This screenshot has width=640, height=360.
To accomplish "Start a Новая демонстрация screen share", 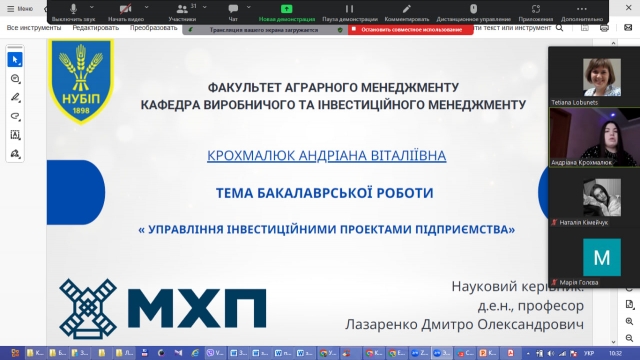I will click(287, 12).
